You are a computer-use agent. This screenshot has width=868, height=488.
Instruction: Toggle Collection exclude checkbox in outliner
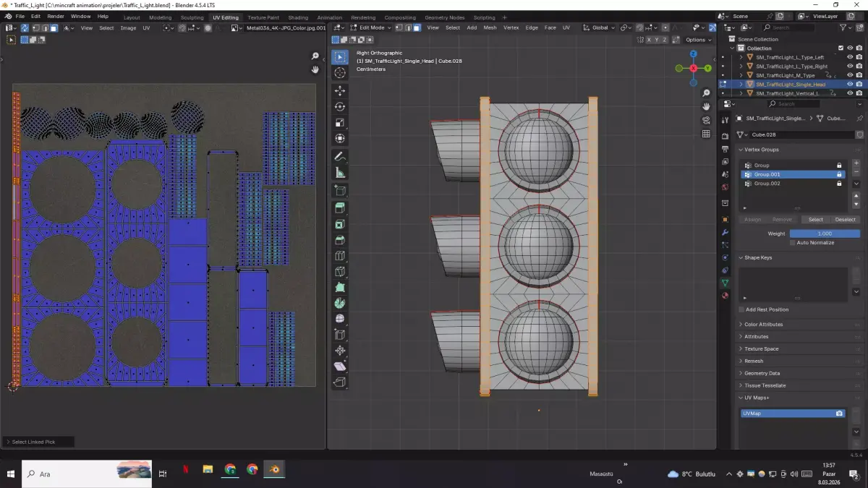click(841, 48)
